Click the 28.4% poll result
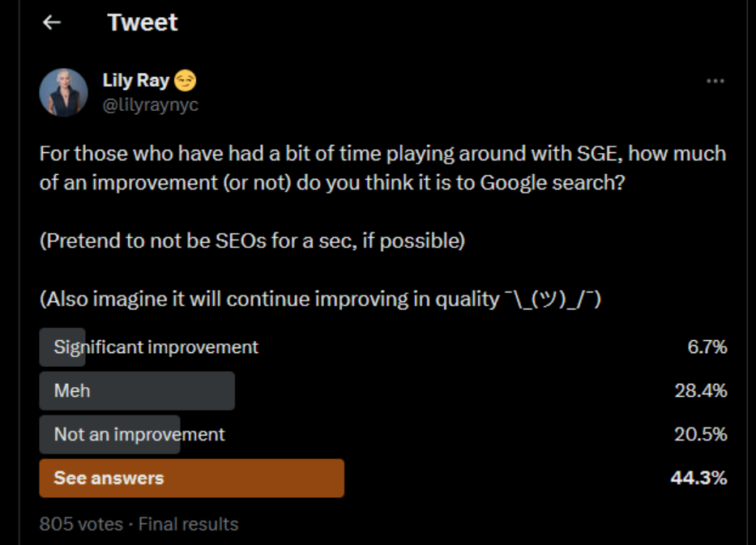Image resolution: width=756 pixels, height=545 pixels. point(700,391)
